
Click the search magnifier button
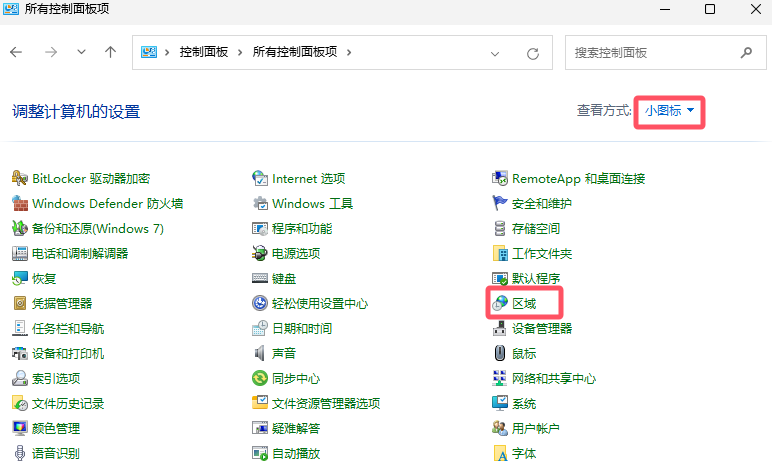[x=746, y=52]
